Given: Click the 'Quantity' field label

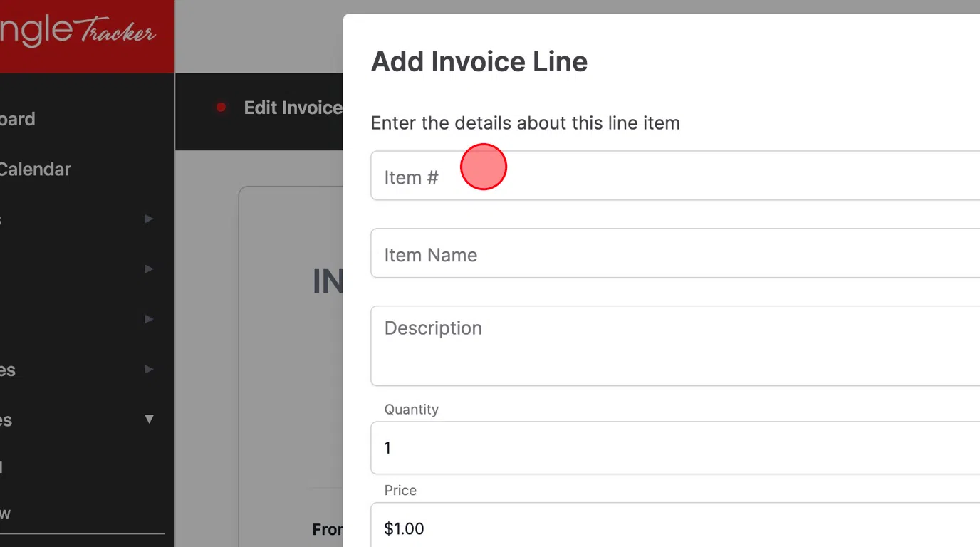Looking at the screenshot, I should (x=411, y=410).
